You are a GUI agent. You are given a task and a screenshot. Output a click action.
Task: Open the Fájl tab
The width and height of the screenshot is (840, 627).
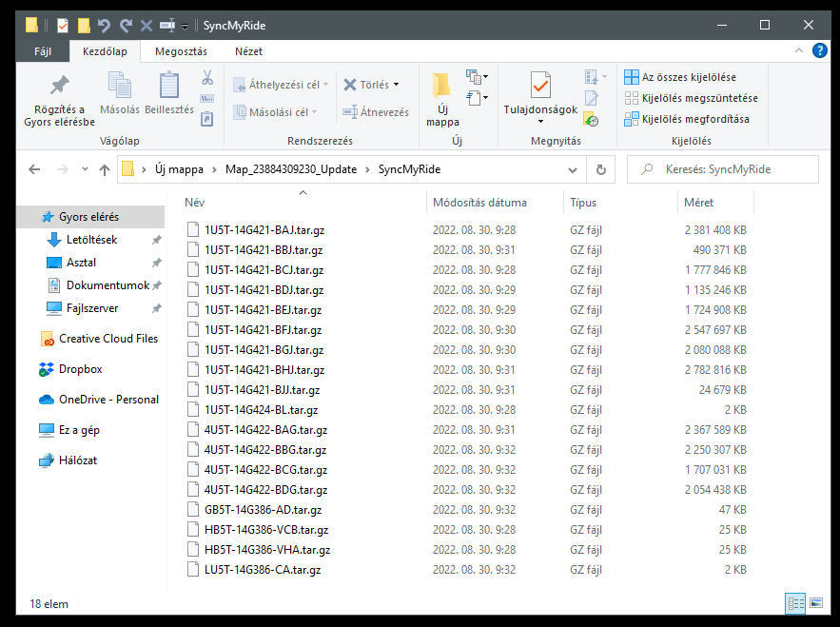coord(43,51)
